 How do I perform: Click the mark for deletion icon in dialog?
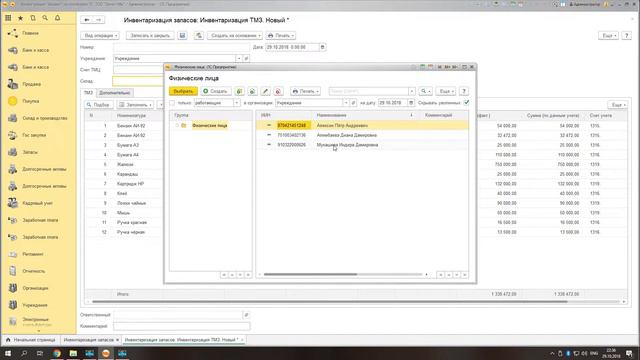(x=278, y=91)
